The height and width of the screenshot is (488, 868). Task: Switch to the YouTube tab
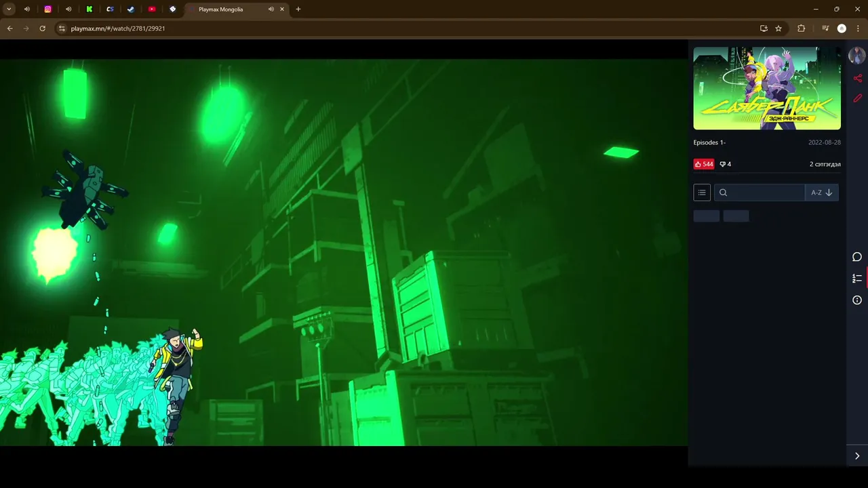(152, 9)
